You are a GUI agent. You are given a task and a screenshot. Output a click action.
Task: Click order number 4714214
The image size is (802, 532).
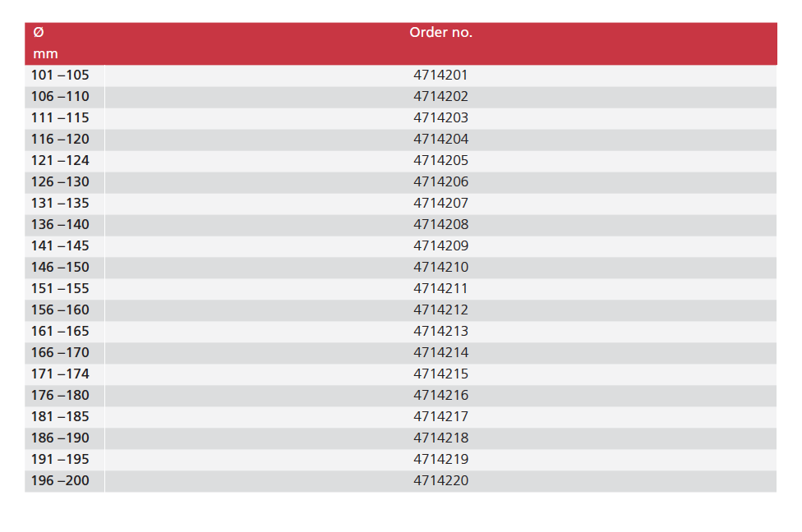tap(440, 353)
